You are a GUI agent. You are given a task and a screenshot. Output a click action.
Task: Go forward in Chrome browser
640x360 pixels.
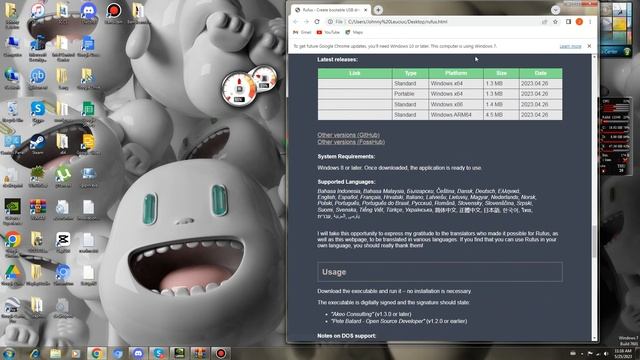point(307,22)
